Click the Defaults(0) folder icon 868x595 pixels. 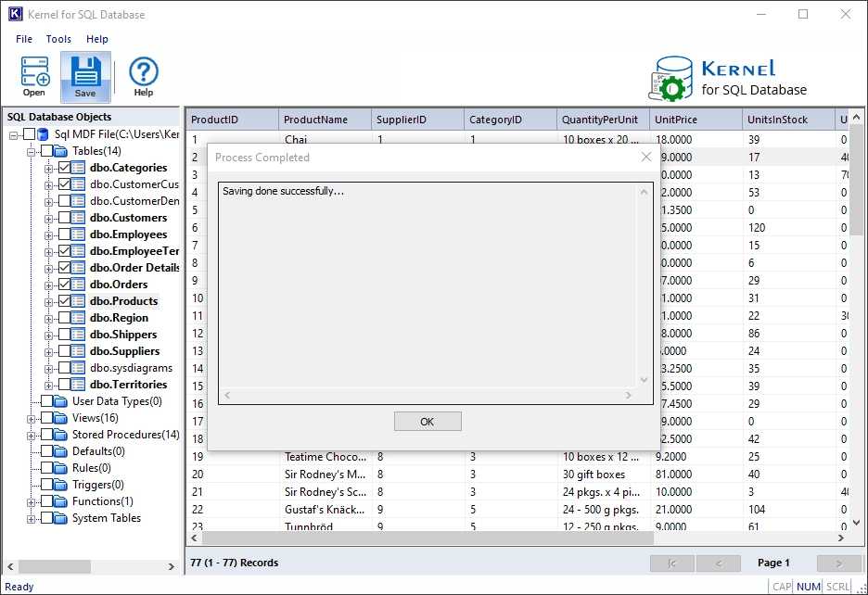coord(61,451)
